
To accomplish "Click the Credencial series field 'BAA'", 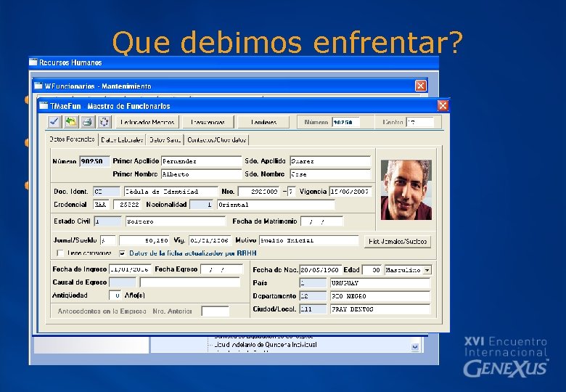I will click(101, 205).
